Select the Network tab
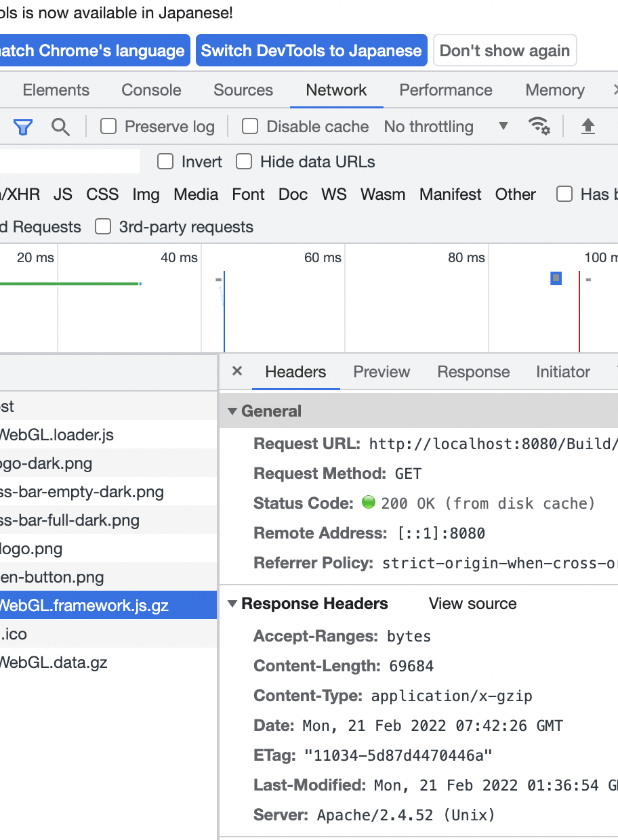The height and width of the screenshot is (840, 618). pyautogui.click(x=336, y=90)
